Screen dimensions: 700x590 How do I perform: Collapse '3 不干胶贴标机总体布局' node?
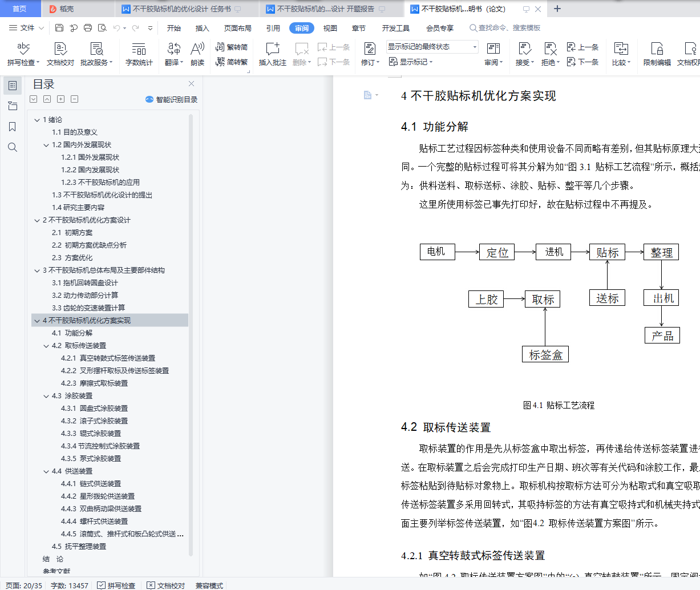[37, 270]
